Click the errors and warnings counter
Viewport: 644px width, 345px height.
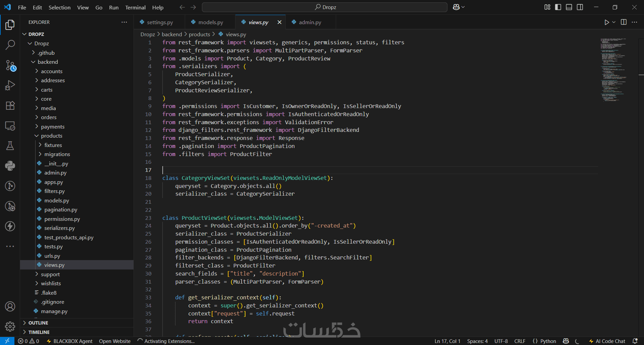[29, 341]
